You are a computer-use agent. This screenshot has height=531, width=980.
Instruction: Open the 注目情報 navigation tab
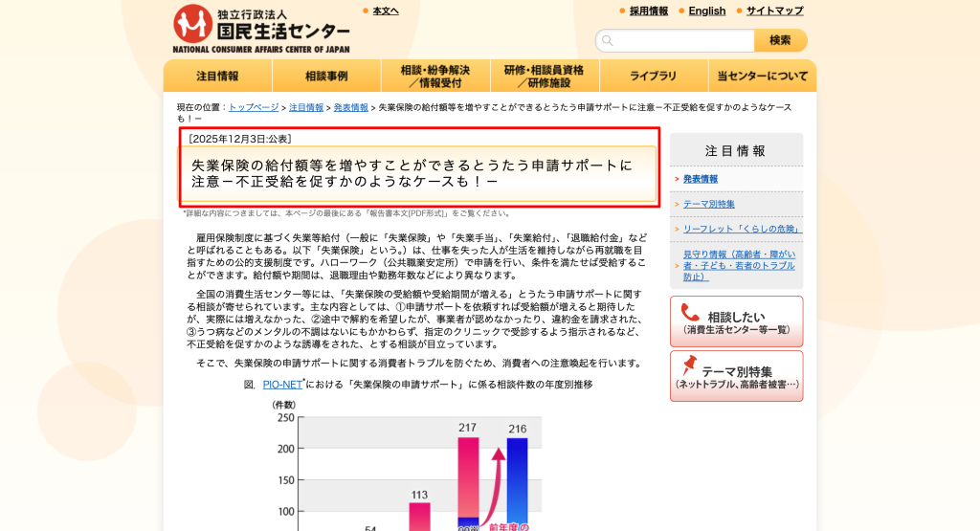point(217,77)
